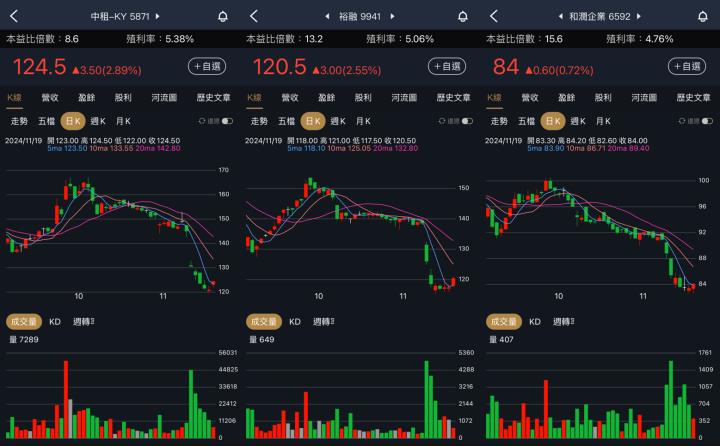The image size is (720, 446).
Task: Open 盈餘 tab in 和潤企業 panel
Action: point(566,97)
